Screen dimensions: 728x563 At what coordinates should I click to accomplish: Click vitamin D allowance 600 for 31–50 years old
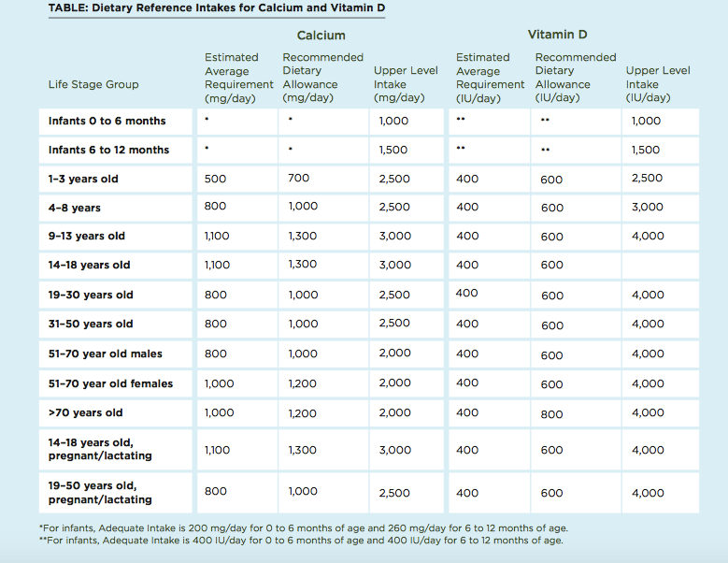coord(552,325)
